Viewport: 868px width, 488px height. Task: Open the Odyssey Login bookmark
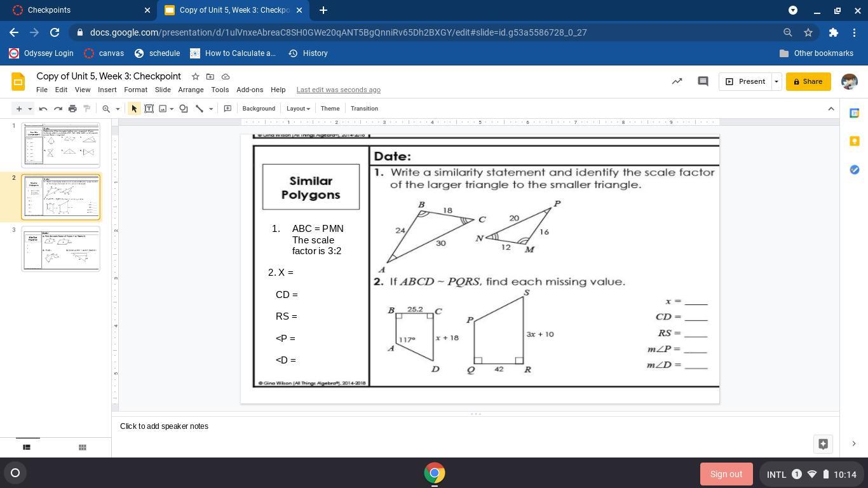tap(41, 53)
